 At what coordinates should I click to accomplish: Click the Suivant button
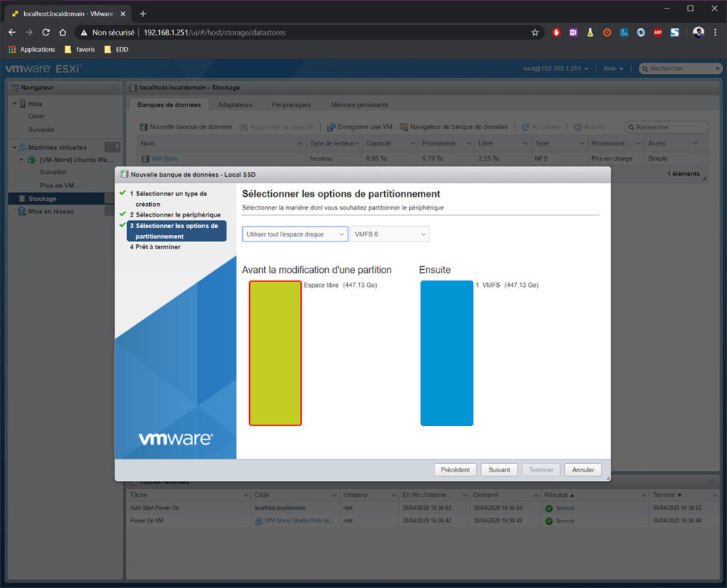499,469
